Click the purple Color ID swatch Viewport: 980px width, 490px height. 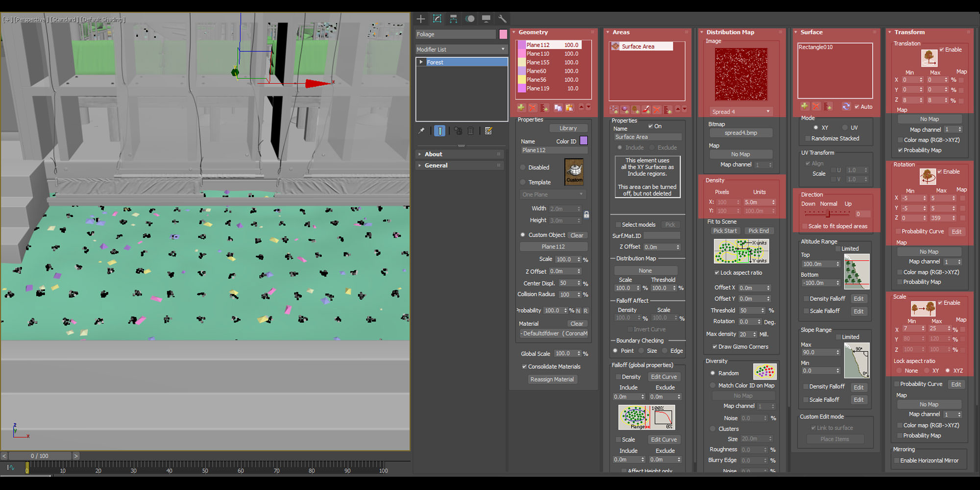tap(584, 141)
